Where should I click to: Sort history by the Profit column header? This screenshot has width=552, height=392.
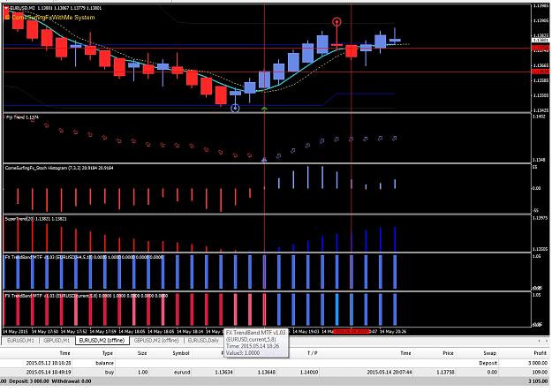click(541, 353)
